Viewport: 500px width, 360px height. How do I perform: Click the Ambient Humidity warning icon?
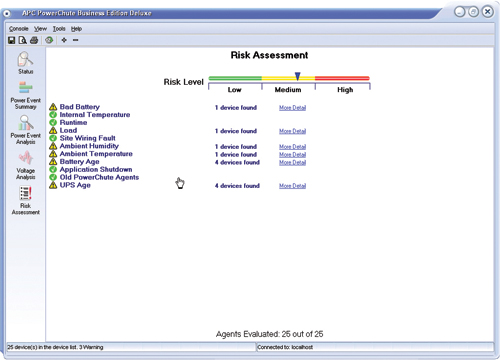point(53,146)
